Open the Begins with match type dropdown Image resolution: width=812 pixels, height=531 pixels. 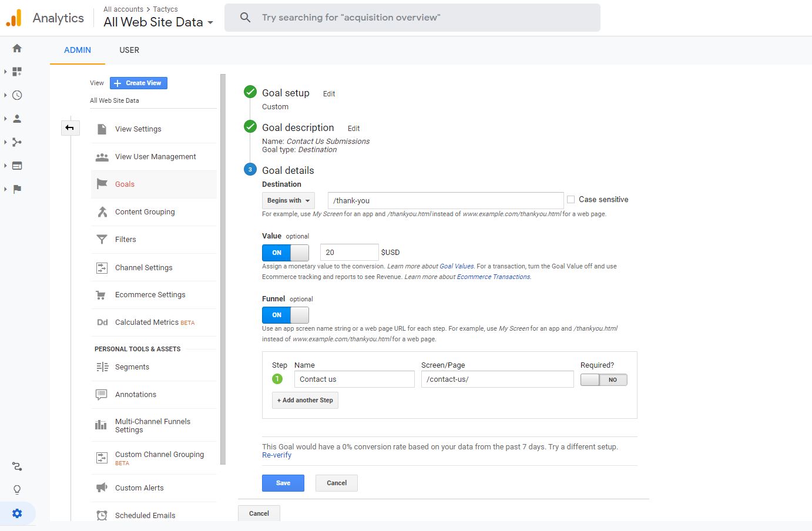(x=288, y=200)
